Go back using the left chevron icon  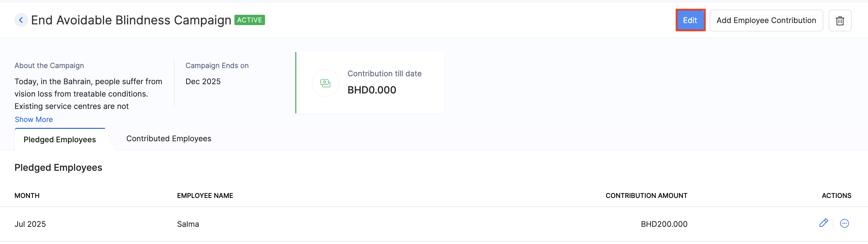pos(21,20)
